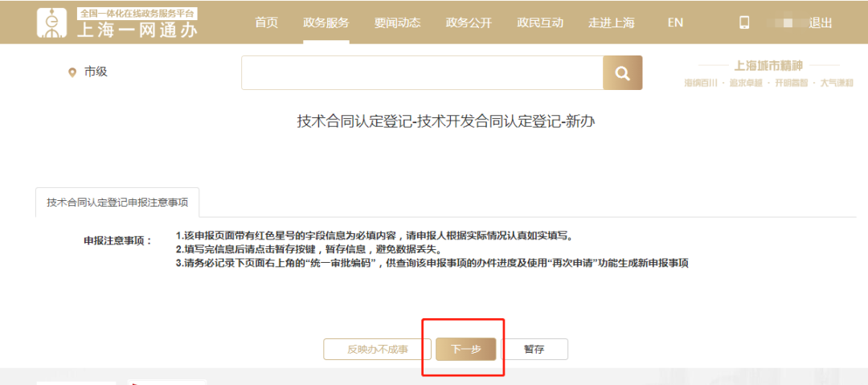This screenshot has height=385, width=868.
Task: Click 全国一体化在线政务服务平台 header label
Action: pyautogui.click(x=137, y=14)
